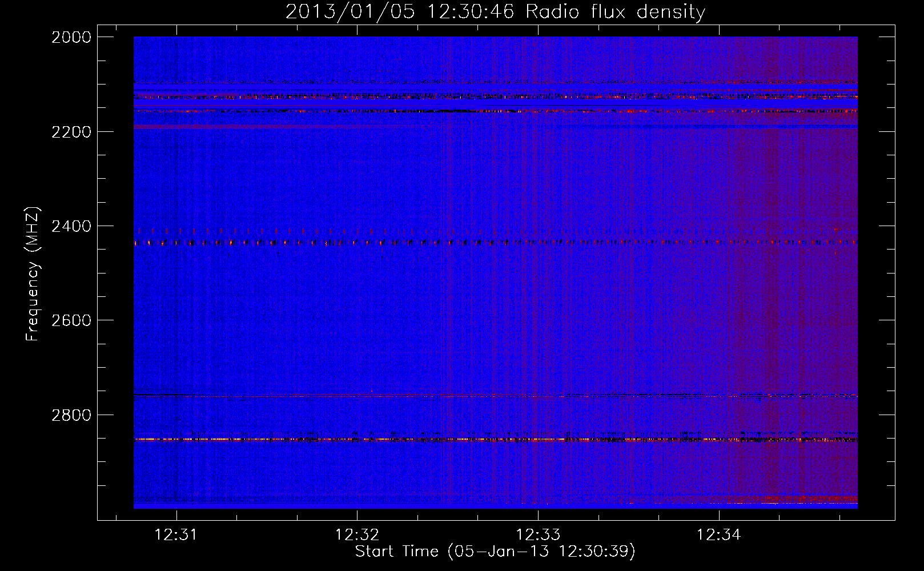Click the 2400 frequency axis label
Viewport: 924px width, 571px height.
[x=71, y=227]
